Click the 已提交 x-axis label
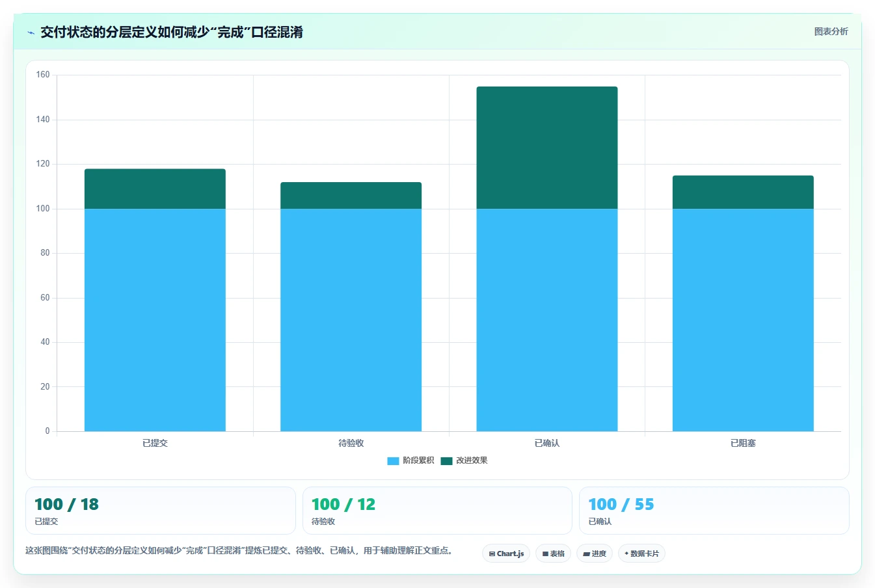The width and height of the screenshot is (875, 588). (x=155, y=443)
